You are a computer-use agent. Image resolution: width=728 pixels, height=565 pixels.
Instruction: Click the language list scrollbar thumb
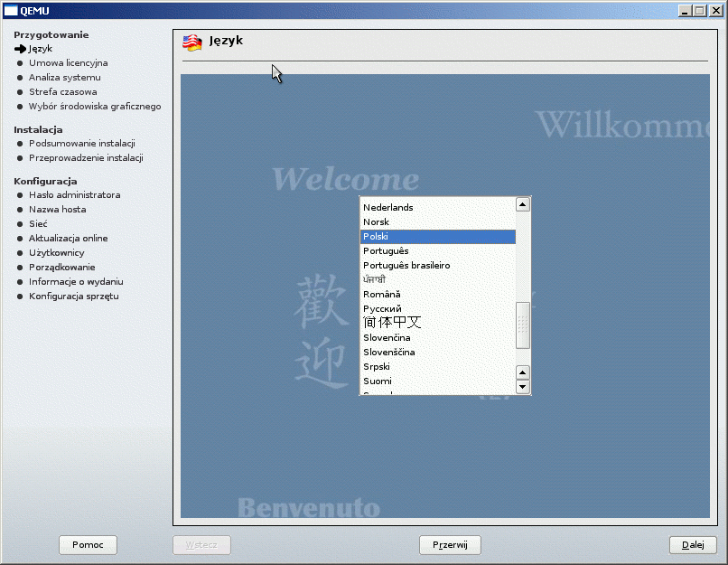coord(522,325)
